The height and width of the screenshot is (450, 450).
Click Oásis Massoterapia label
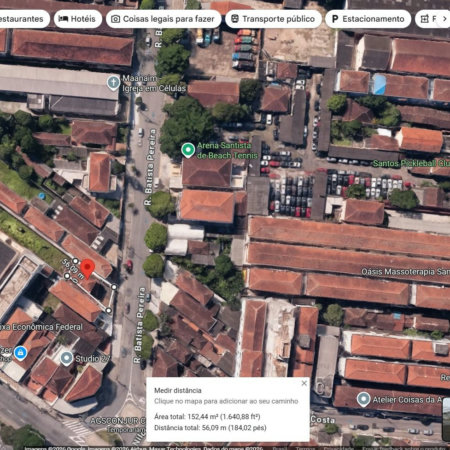point(405,272)
